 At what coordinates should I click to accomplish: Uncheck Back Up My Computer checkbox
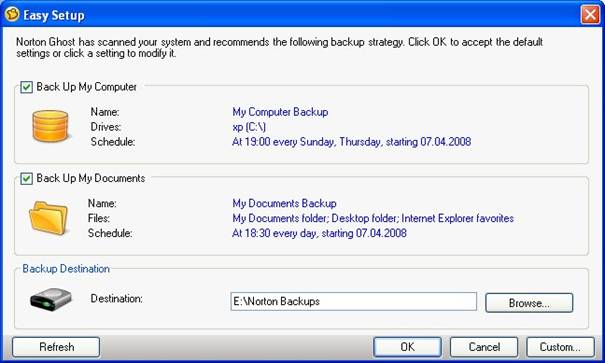tap(26, 87)
